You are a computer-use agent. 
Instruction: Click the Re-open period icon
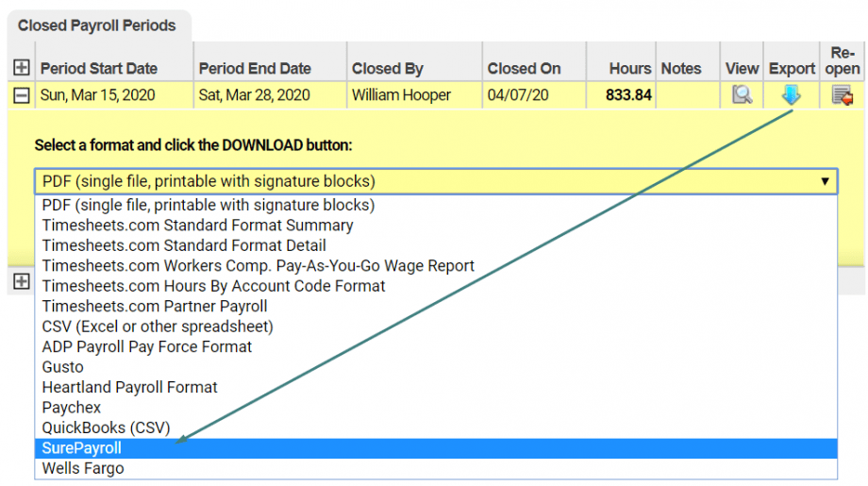(x=842, y=95)
